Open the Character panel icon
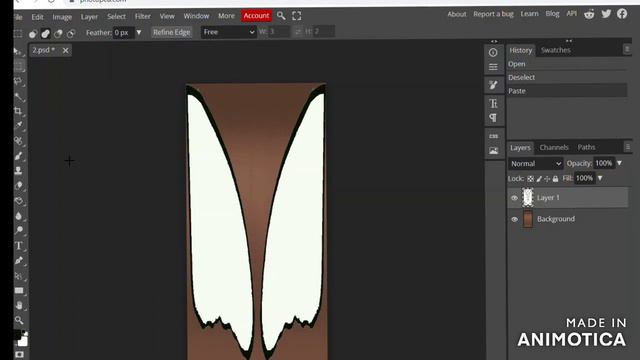 tap(493, 103)
